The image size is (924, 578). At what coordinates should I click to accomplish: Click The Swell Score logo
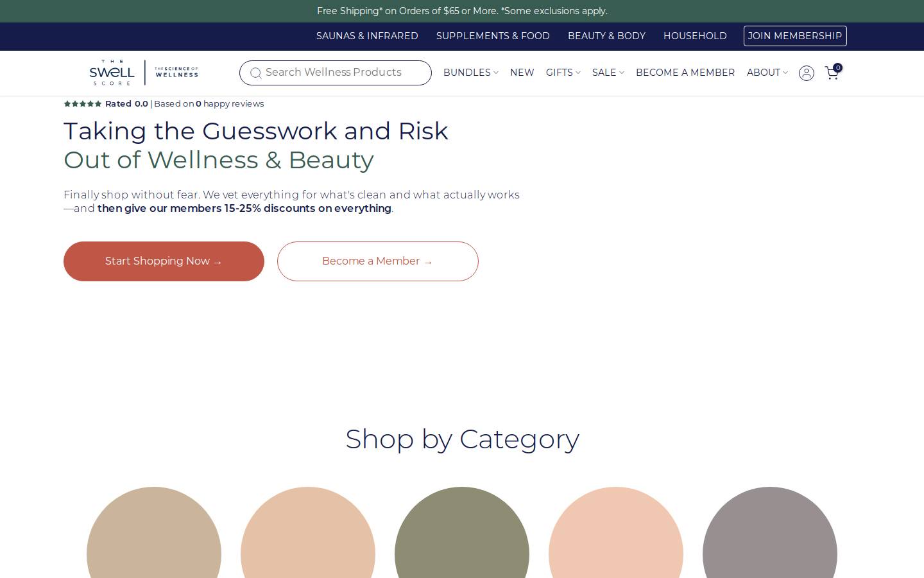click(144, 73)
